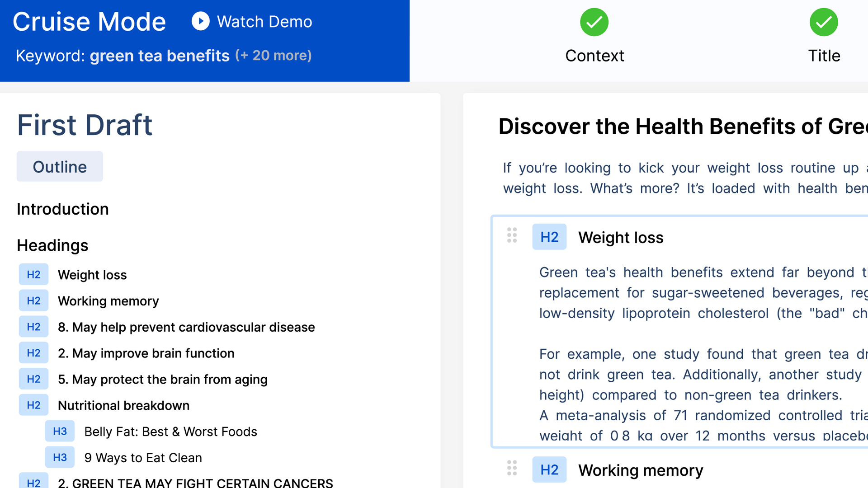Click the Watch Demo play icon
Screen dimensions: 868x488
click(x=200, y=21)
